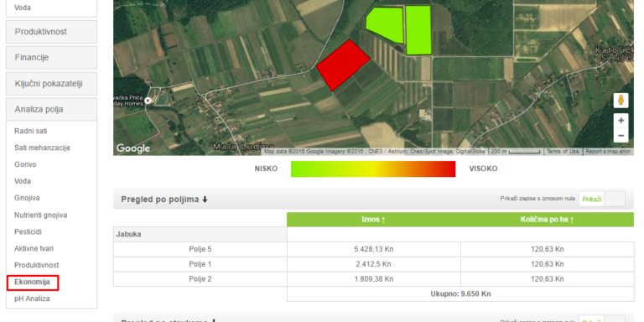Open Terms of Use link
The width and height of the screenshot is (644, 322).
pos(563,152)
